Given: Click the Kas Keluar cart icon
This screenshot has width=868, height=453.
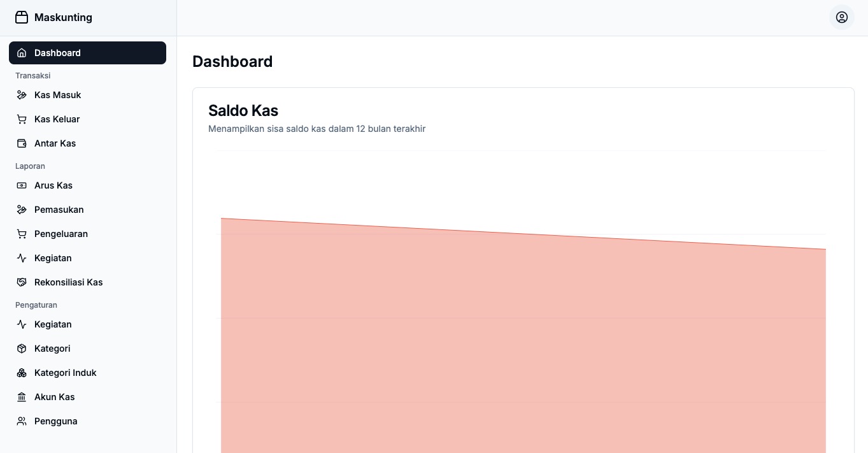Looking at the screenshot, I should [x=22, y=119].
